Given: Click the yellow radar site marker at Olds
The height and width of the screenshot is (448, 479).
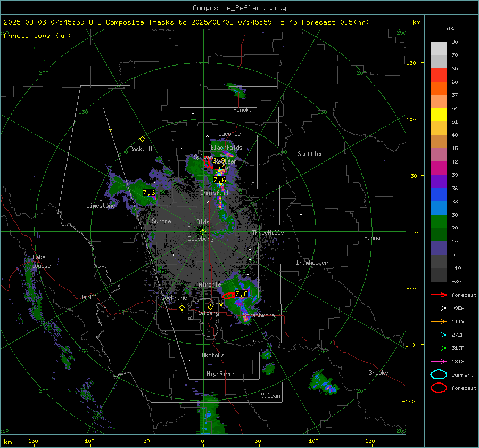Looking at the screenshot, I should (x=203, y=232).
